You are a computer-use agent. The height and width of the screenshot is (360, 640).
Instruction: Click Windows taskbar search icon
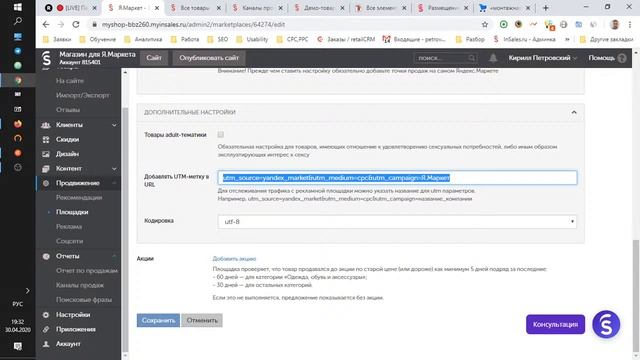pyautogui.click(x=18, y=22)
